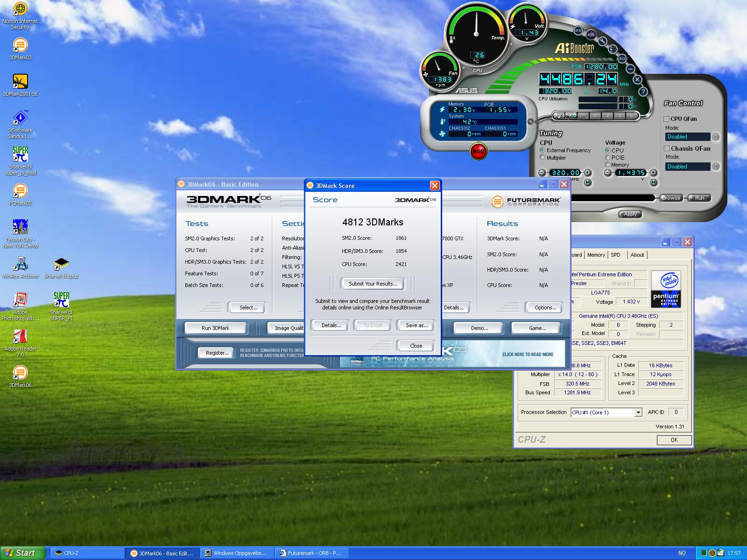Click the round ASUS logo button

[622, 58]
